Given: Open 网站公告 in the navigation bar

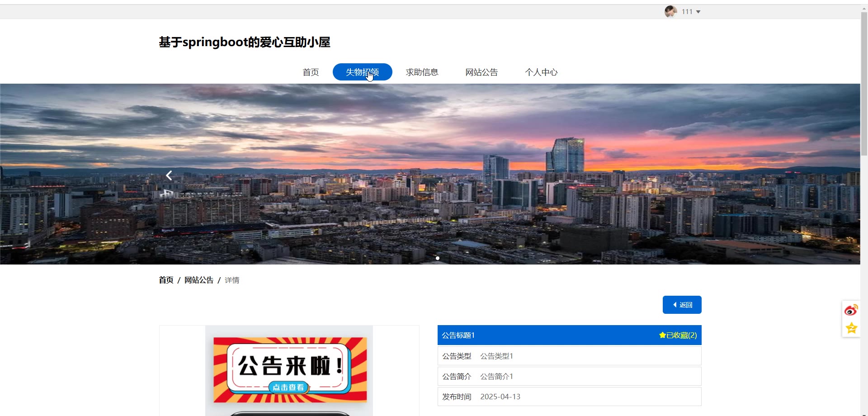Looking at the screenshot, I should (481, 72).
